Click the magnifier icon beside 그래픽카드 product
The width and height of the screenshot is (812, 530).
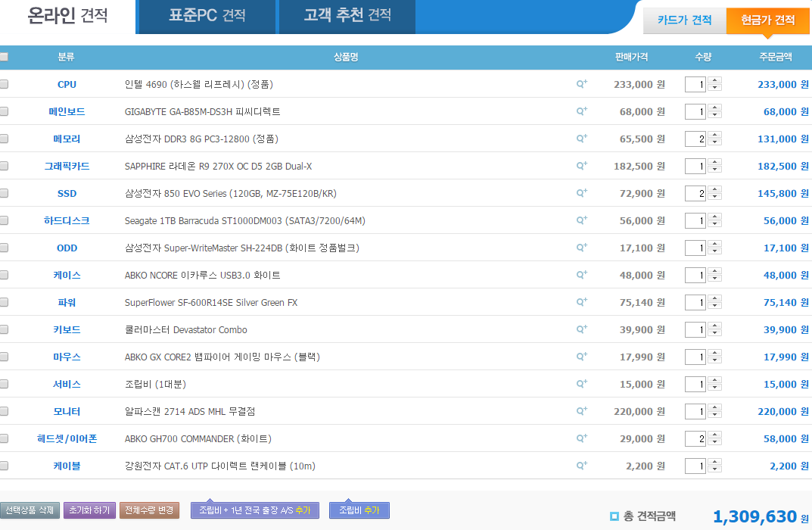tap(581, 166)
